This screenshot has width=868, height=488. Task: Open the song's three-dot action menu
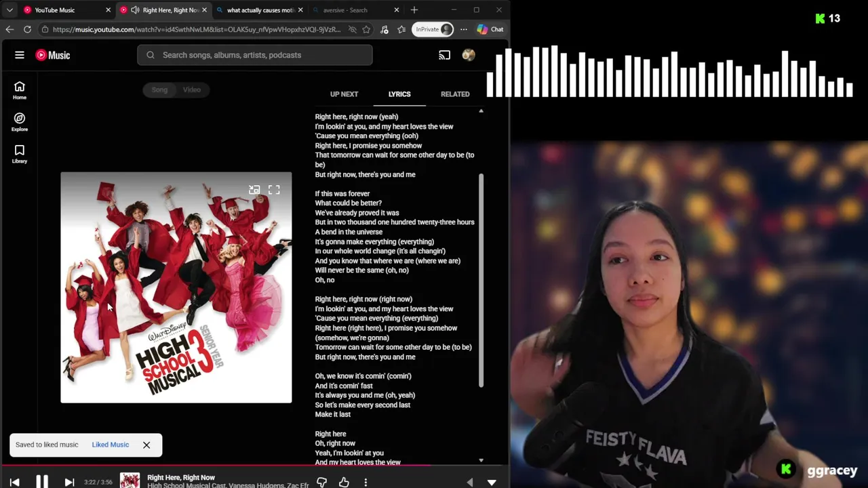point(366,482)
